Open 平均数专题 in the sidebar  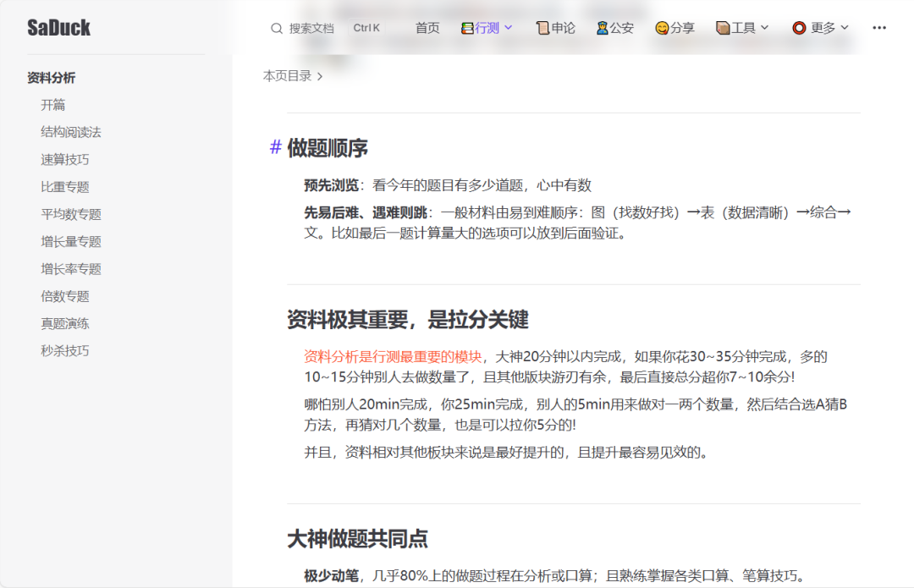tap(71, 214)
